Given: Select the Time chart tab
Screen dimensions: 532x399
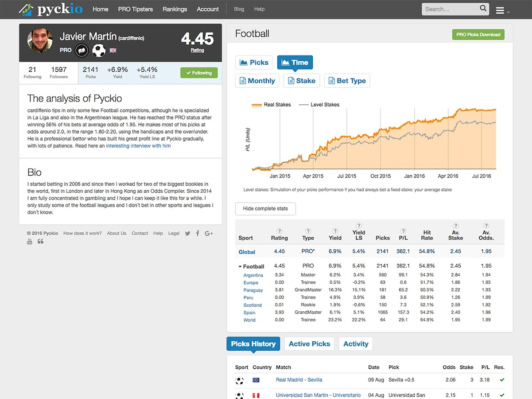Looking at the screenshot, I should 295,63.
